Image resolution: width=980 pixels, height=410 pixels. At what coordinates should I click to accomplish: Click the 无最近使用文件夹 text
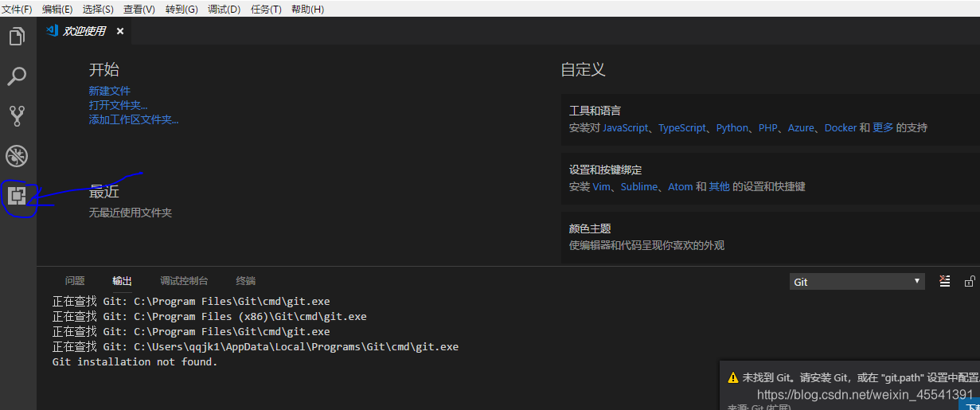[x=131, y=213]
